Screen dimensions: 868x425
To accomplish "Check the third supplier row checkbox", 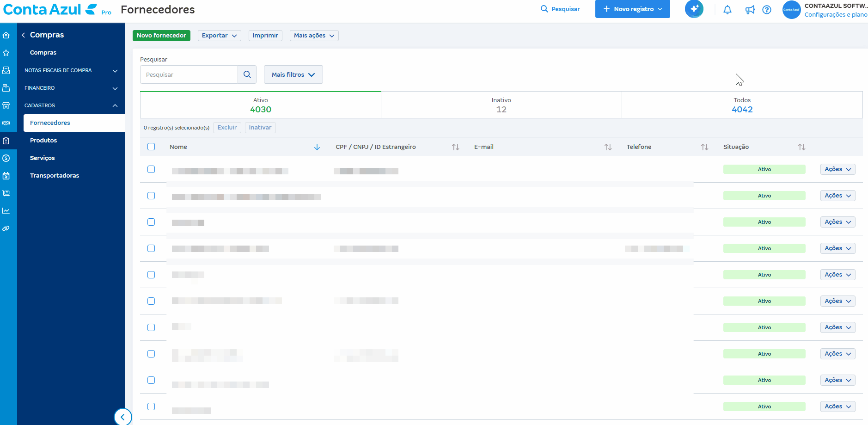I will (x=151, y=222).
